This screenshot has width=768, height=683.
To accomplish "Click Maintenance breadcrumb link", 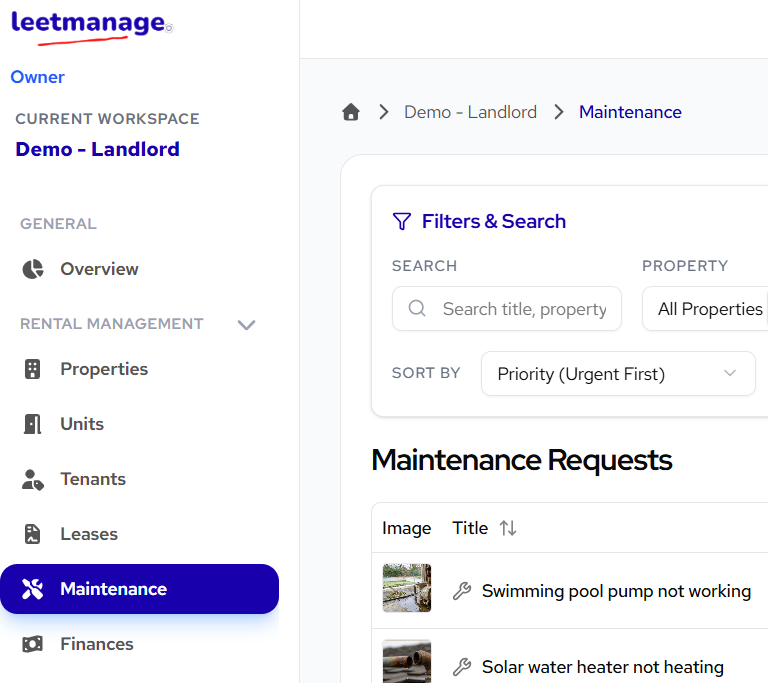I will (x=630, y=112).
